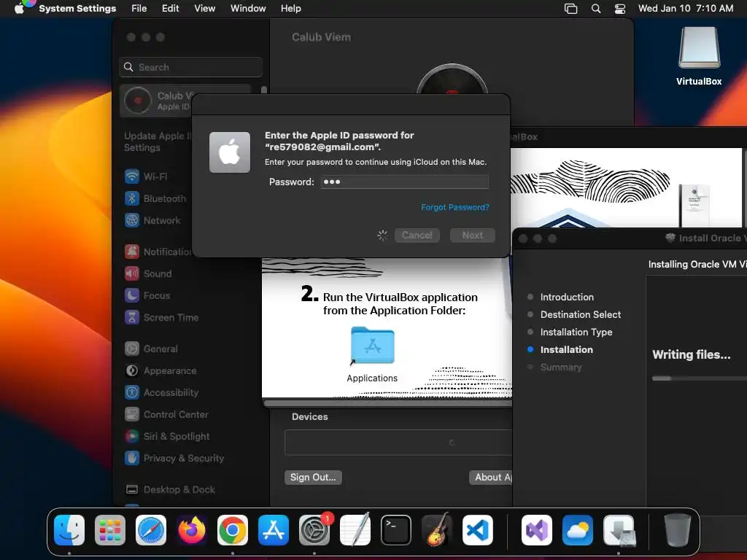Open Sound settings in sidebar

pos(147,274)
